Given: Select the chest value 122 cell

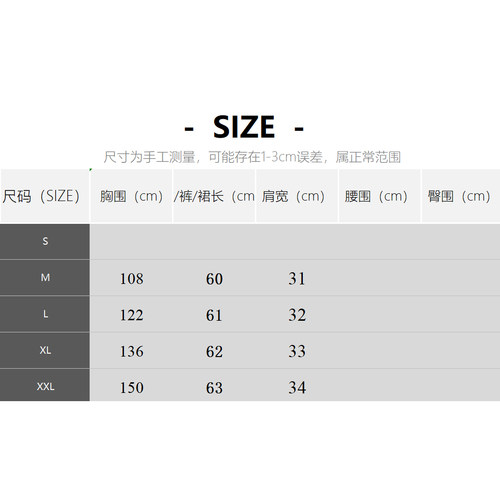Looking at the screenshot, I should coord(132,315).
